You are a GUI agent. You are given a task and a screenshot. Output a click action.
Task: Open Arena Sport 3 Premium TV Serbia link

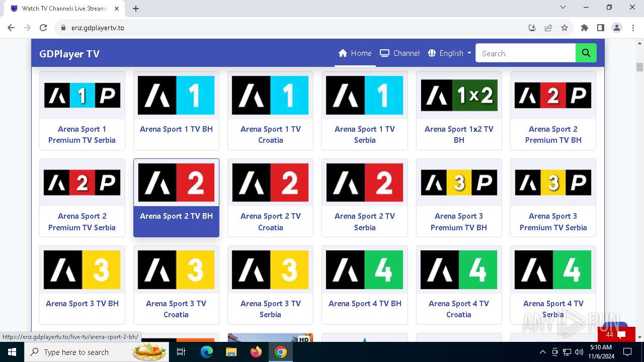[553, 222]
